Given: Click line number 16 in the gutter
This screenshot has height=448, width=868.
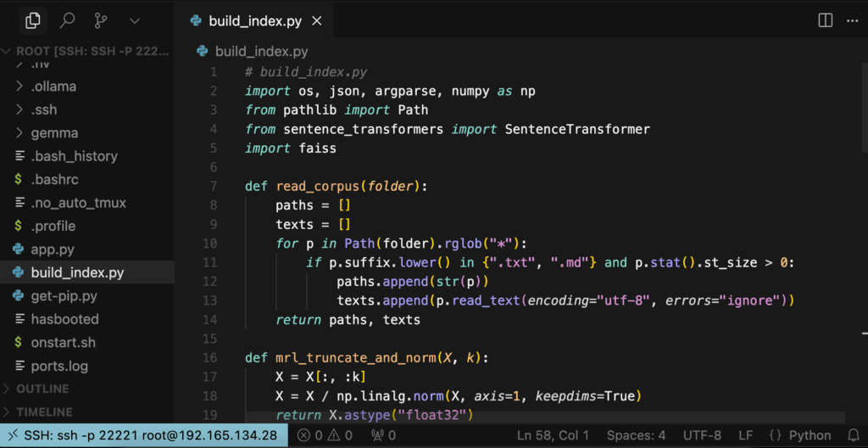Looking at the screenshot, I should (x=210, y=358).
